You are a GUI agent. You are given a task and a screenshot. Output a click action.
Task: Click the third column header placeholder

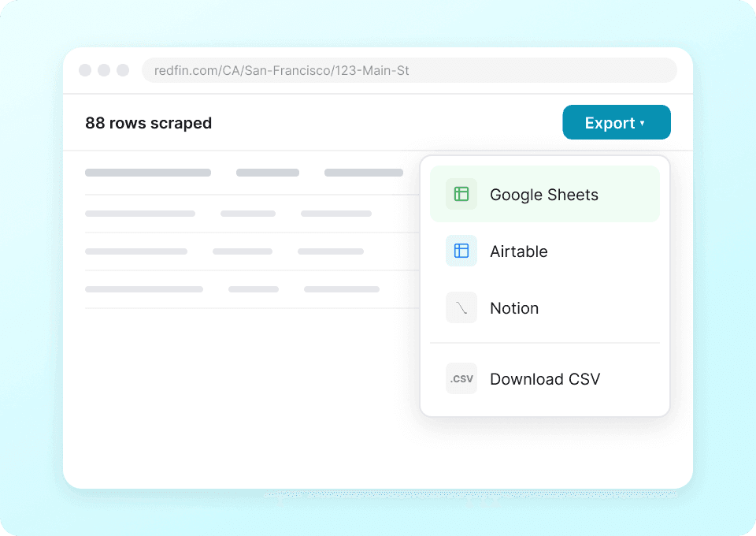[364, 173]
